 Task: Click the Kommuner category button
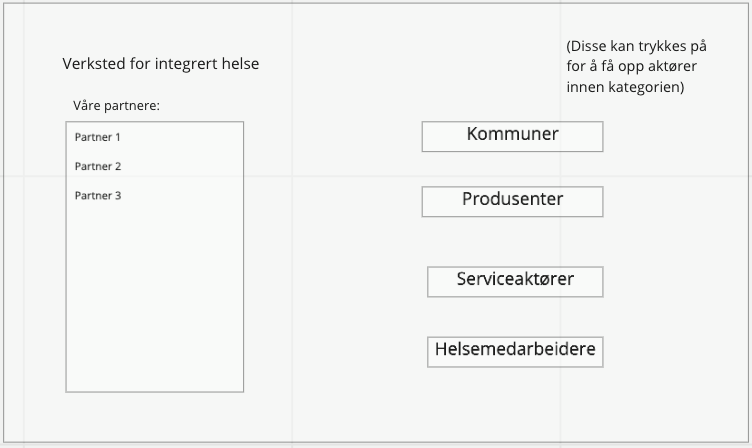[x=512, y=136]
